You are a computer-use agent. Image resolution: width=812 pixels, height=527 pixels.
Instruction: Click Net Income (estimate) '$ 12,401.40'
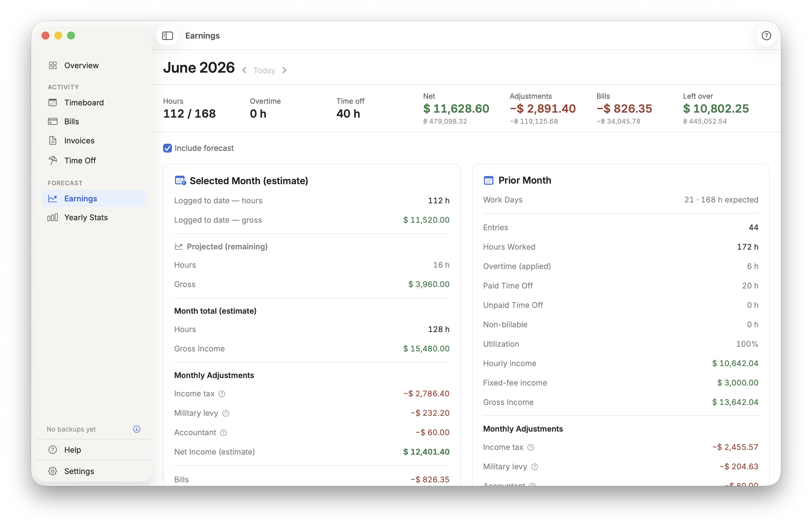click(x=426, y=452)
